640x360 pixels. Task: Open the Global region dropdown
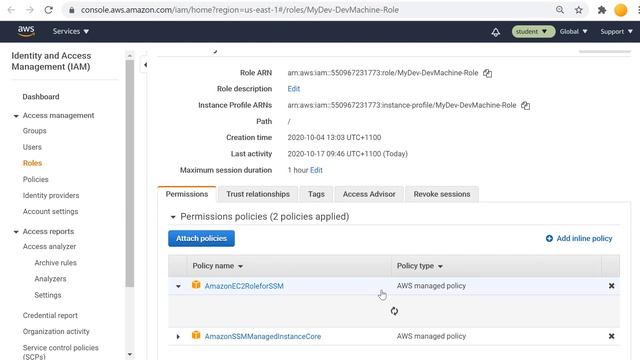[x=573, y=31]
